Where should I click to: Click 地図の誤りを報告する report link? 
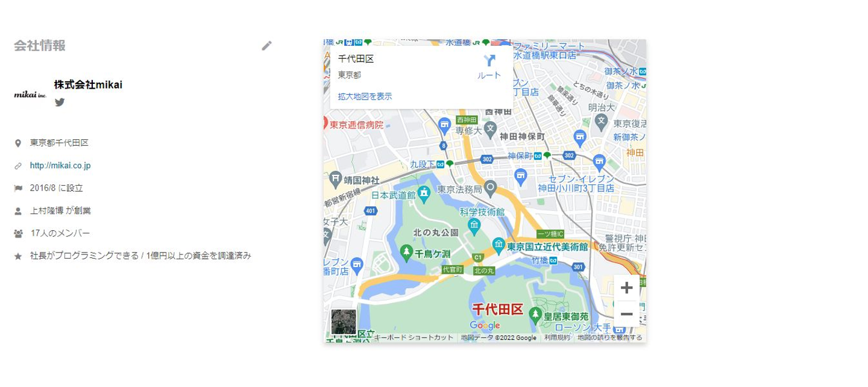[x=610, y=338]
